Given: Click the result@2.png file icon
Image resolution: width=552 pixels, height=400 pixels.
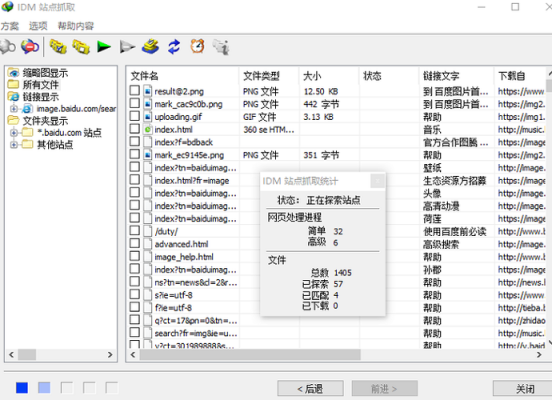Looking at the screenshot, I should (x=148, y=92).
